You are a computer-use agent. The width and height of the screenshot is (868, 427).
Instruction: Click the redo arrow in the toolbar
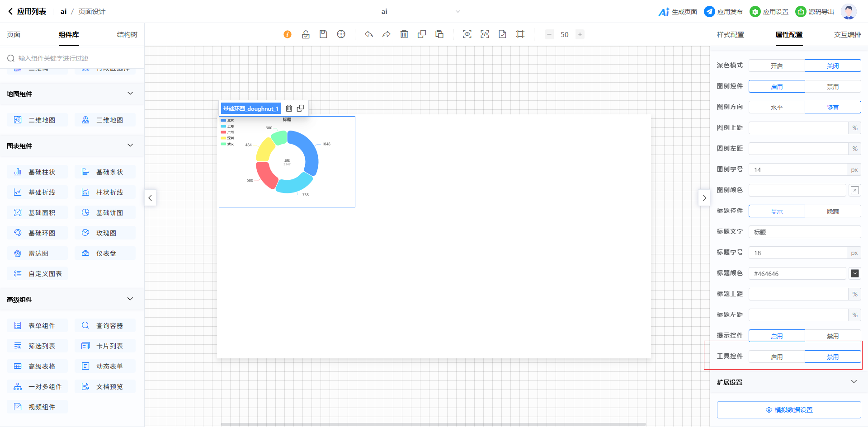tap(386, 34)
